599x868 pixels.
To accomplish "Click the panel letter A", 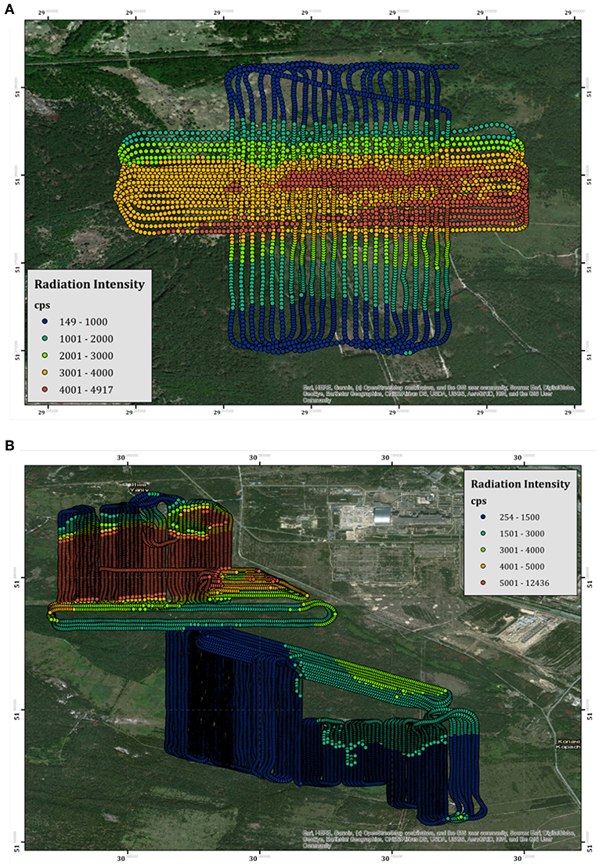I will coord(9,10).
